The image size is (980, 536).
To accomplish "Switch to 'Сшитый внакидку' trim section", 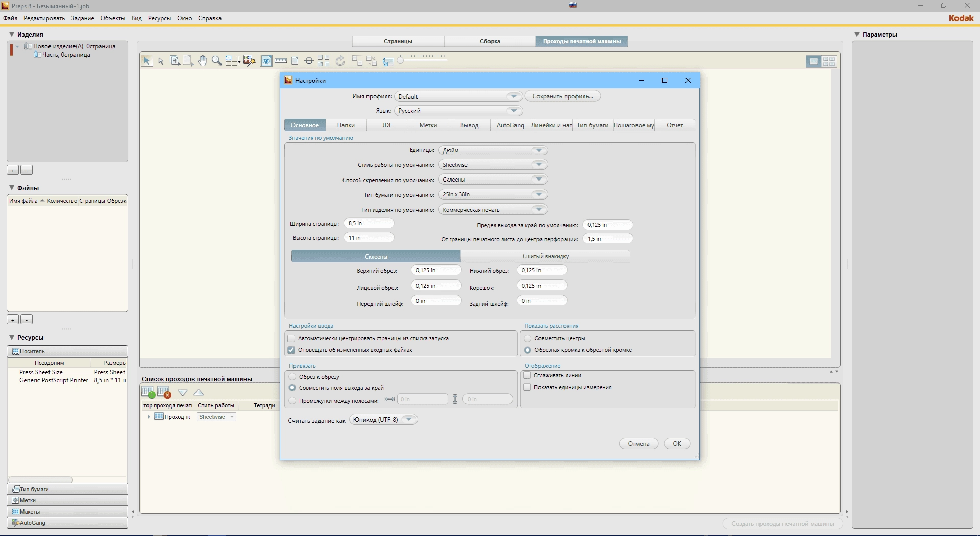I will click(545, 256).
